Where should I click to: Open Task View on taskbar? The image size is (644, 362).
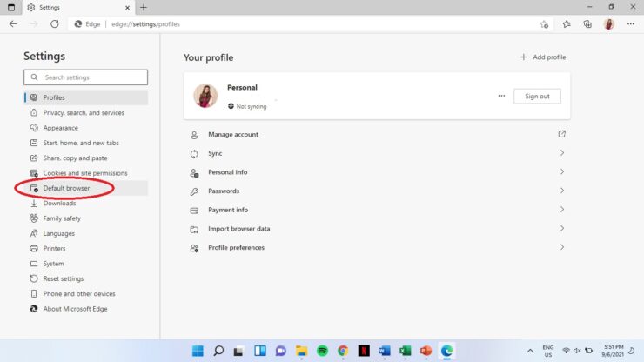[x=238, y=351]
